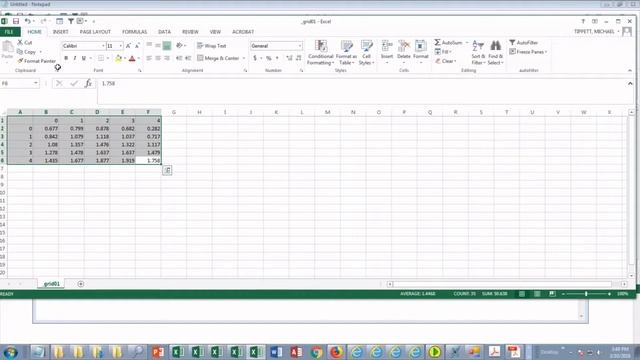Click the Decrease Indent icon
640x360 pixels.
(x=179, y=58)
